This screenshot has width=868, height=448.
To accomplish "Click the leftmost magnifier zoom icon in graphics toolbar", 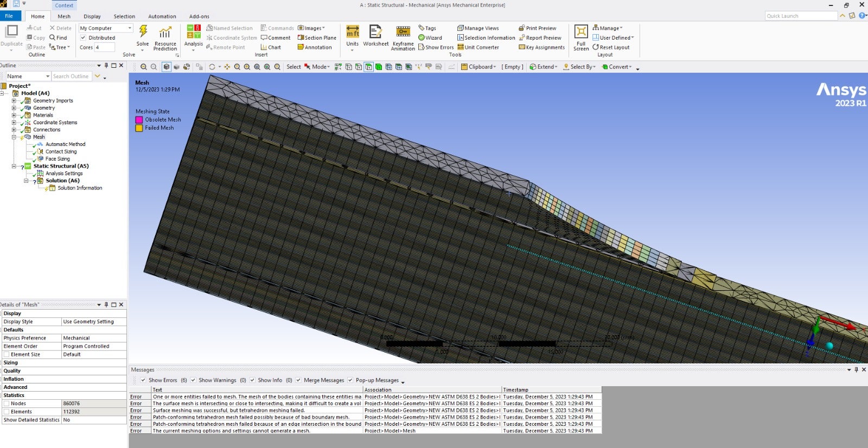I will 144,67.
